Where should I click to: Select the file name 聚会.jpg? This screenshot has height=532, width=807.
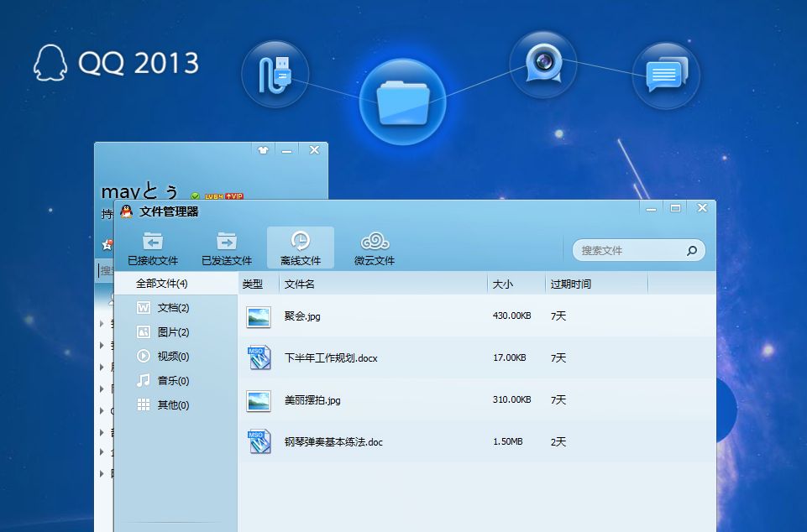[x=302, y=316]
